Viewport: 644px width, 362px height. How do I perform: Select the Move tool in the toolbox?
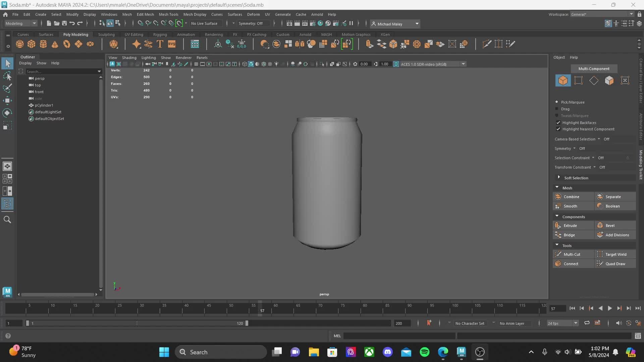pos(7,100)
